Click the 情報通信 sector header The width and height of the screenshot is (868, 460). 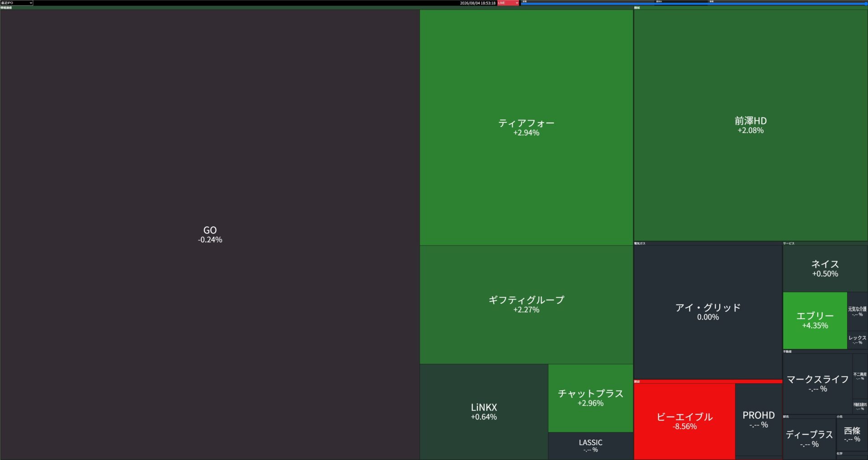coord(316,8)
